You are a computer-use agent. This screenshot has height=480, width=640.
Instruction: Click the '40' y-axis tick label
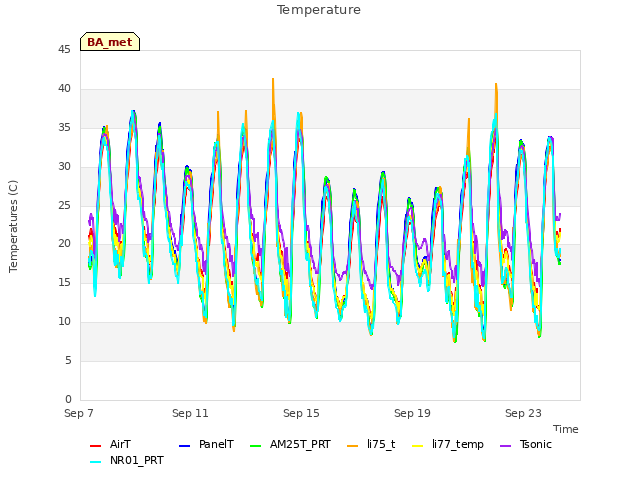tap(64, 89)
